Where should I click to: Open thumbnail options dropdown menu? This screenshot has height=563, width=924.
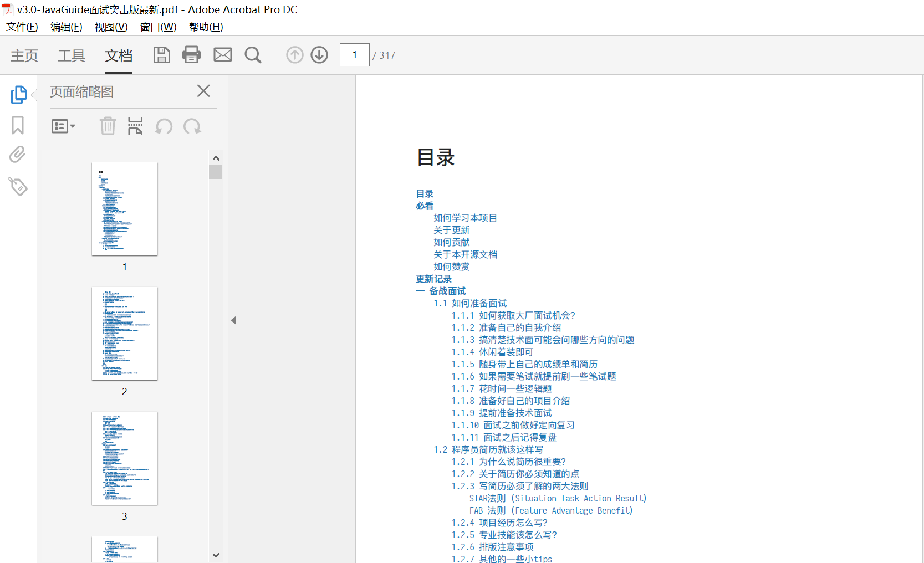63,126
